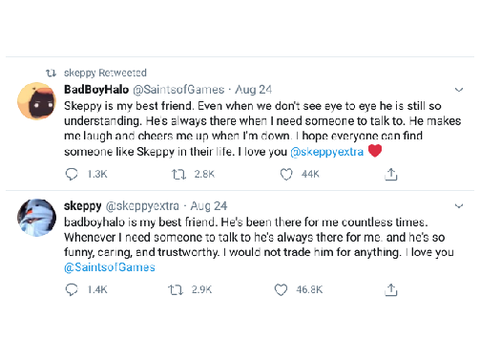The width and height of the screenshot is (480, 360).
Task: Click BadBoyHalo's profile avatar
Action: pyautogui.click(x=37, y=101)
